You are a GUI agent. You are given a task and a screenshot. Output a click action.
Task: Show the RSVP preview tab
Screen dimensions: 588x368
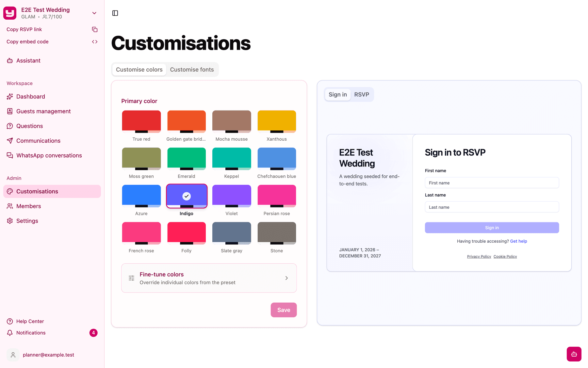(362, 95)
